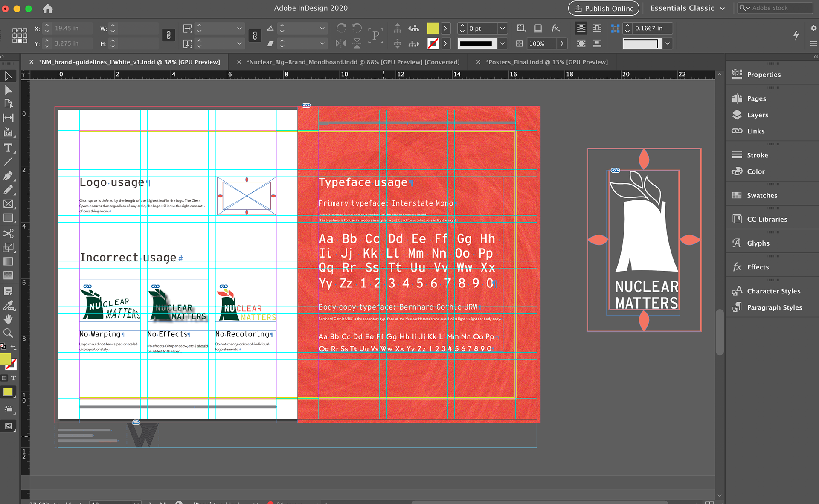Open the Links panel

pos(755,131)
